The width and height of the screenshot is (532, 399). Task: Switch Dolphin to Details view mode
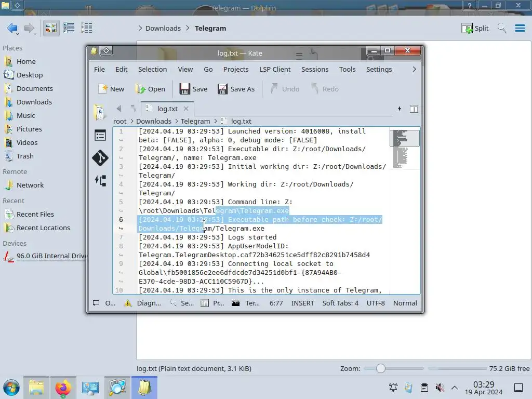click(x=87, y=28)
